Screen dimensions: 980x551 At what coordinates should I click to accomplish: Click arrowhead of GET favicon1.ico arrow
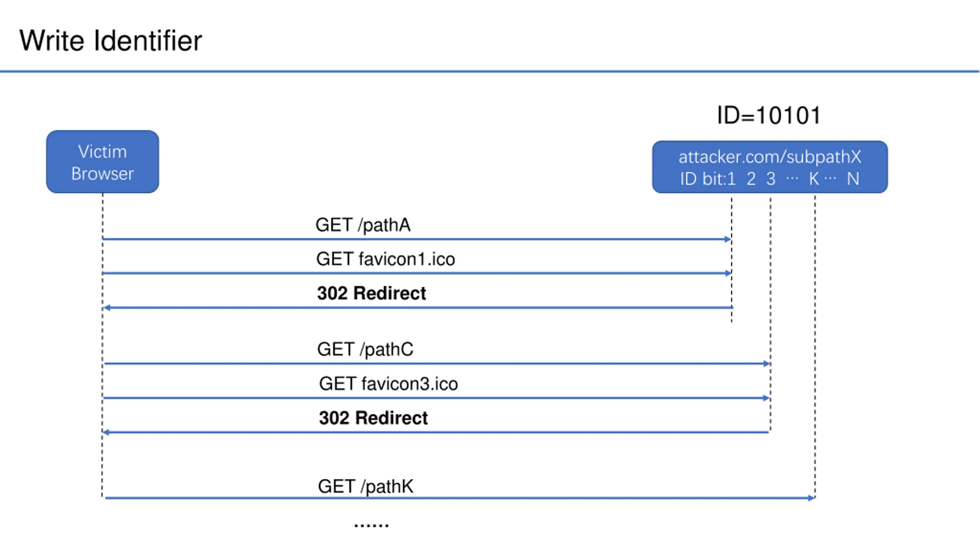pos(728,273)
